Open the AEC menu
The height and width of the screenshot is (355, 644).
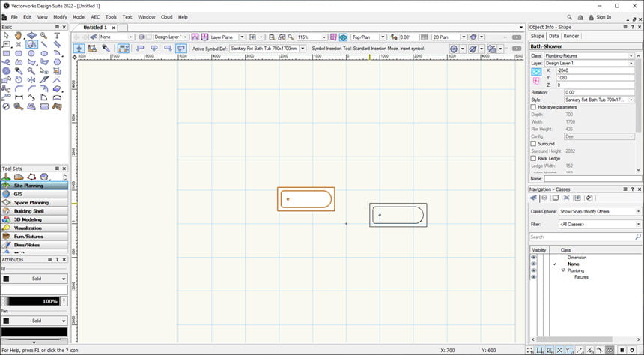95,17
